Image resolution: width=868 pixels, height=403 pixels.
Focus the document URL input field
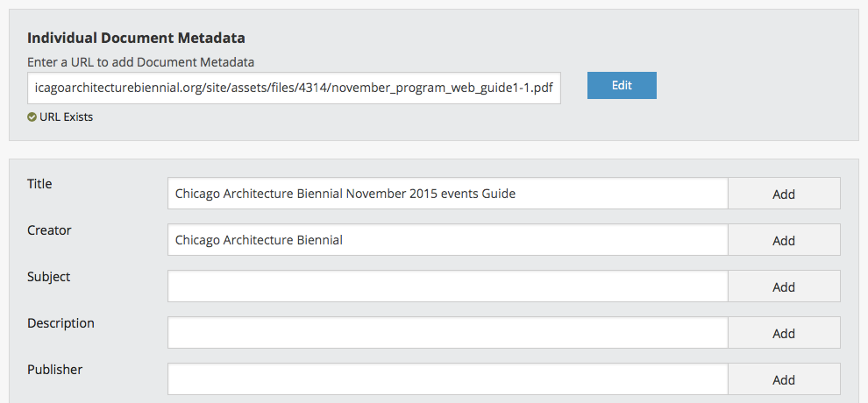pyautogui.click(x=294, y=88)
